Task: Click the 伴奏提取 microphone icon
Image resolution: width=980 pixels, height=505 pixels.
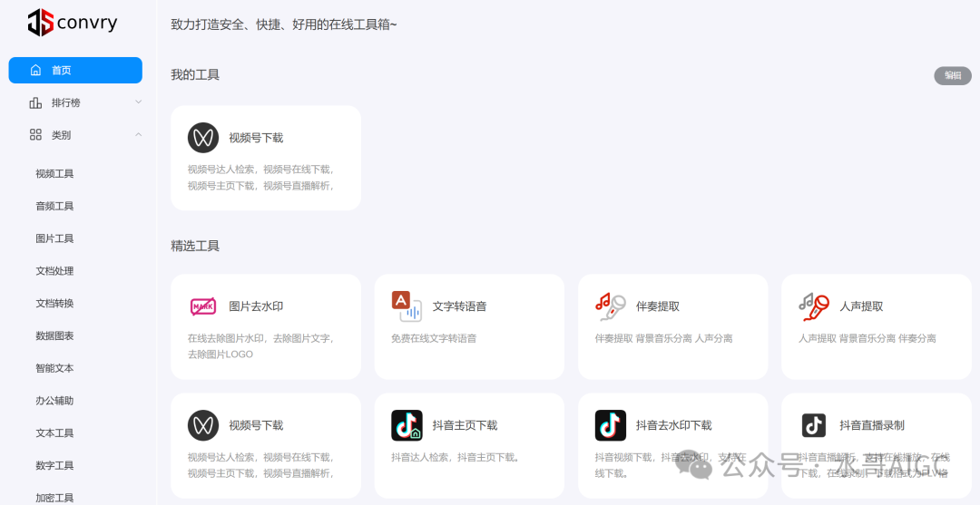Action: coord(611,306)
